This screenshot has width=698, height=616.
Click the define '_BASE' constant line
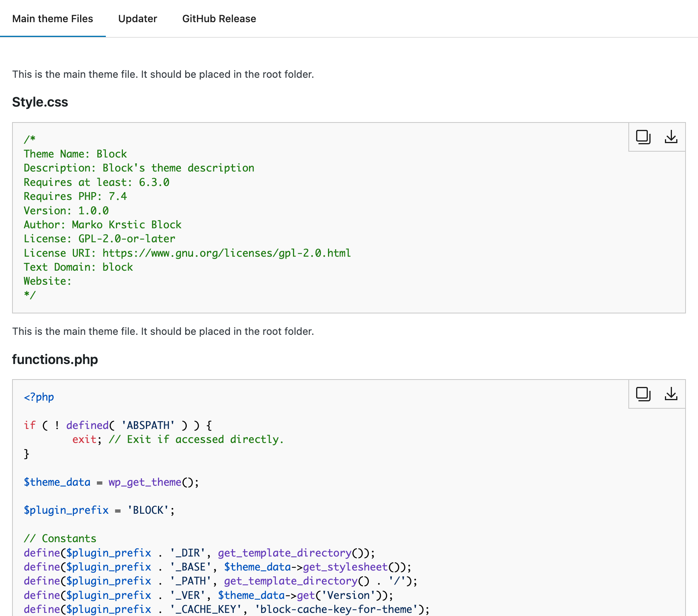click(x=217, y=567)
